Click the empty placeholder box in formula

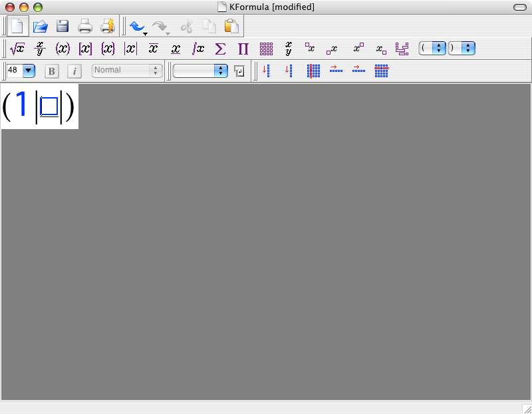point(49,106)
